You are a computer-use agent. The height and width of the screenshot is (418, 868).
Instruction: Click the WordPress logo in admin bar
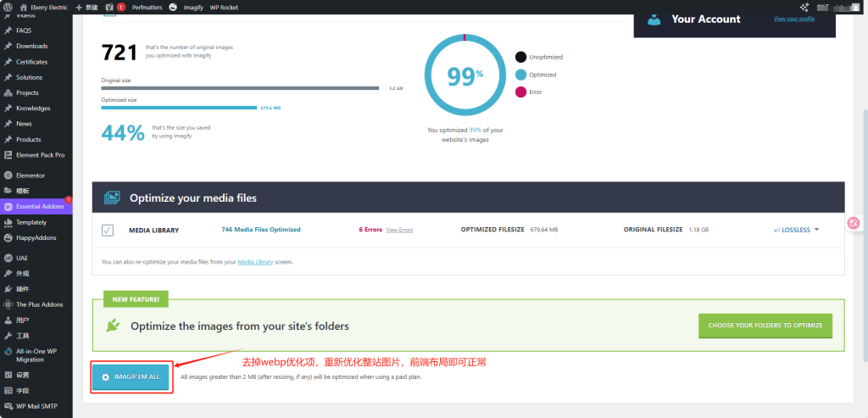[x=7, y=7]
